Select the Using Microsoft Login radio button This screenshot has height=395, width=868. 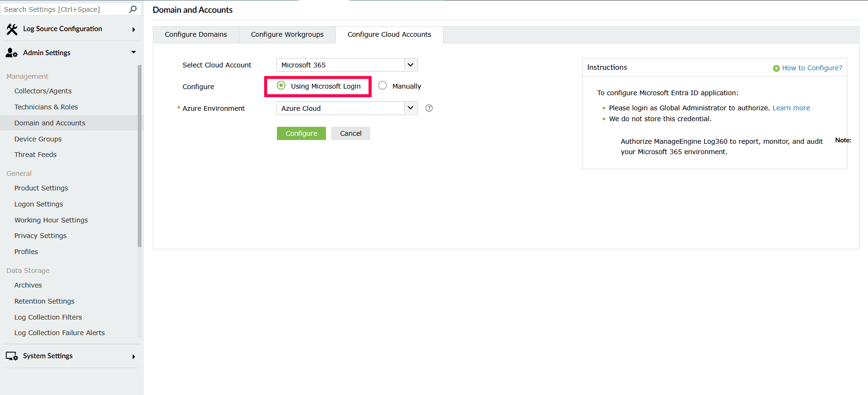click(x=281, y=85)
